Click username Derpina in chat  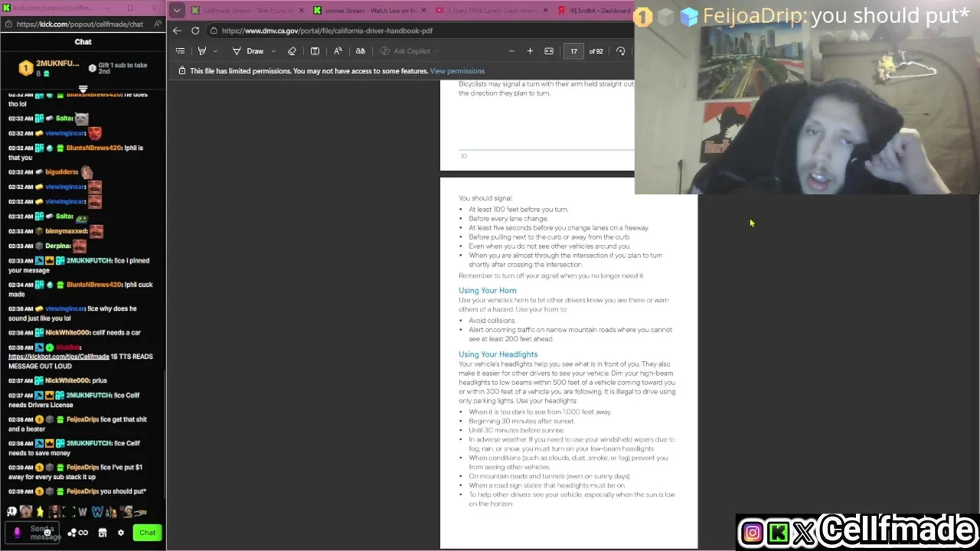pyautogui.click(x=57, y=246)
